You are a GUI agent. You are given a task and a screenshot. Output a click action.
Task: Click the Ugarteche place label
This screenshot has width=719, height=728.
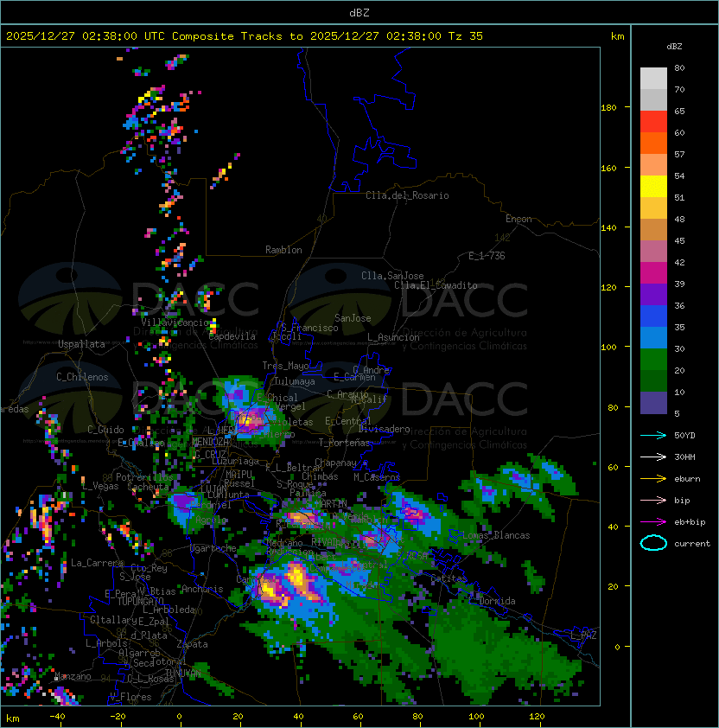(x=213, y=549)
